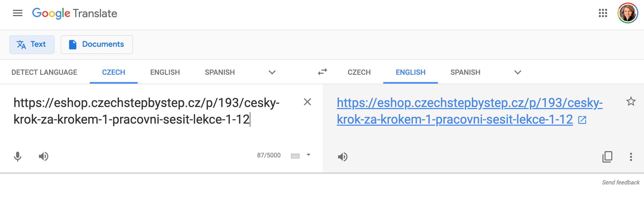Save translation with the star icon
644x214 pixels.
click(x=631, y=101)
